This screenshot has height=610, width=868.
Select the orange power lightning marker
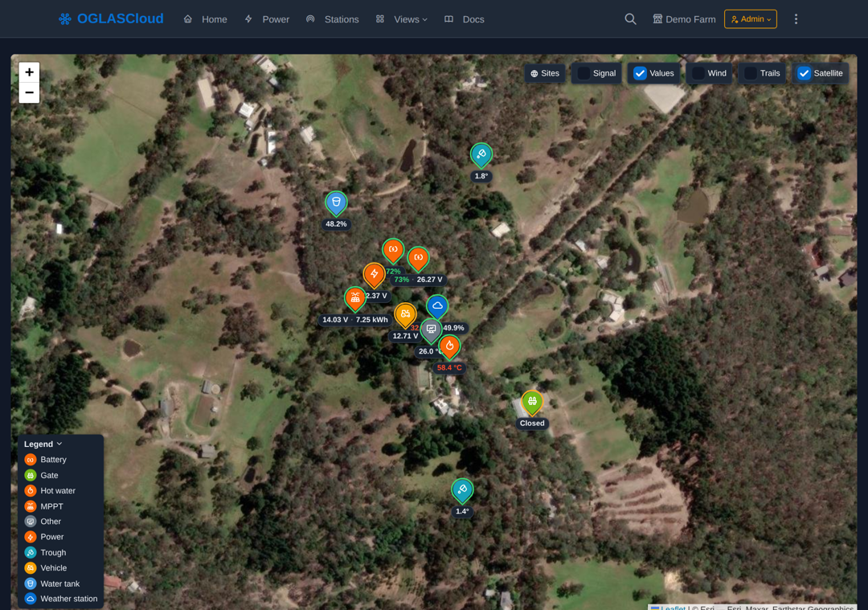(375, 275)
